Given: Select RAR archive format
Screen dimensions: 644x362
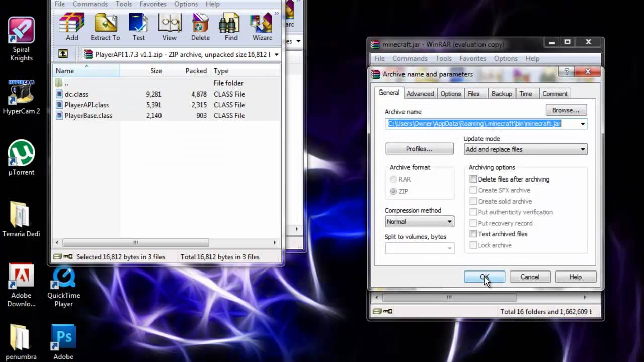Looking at the screenshot, I should click(x=393, y=179).
